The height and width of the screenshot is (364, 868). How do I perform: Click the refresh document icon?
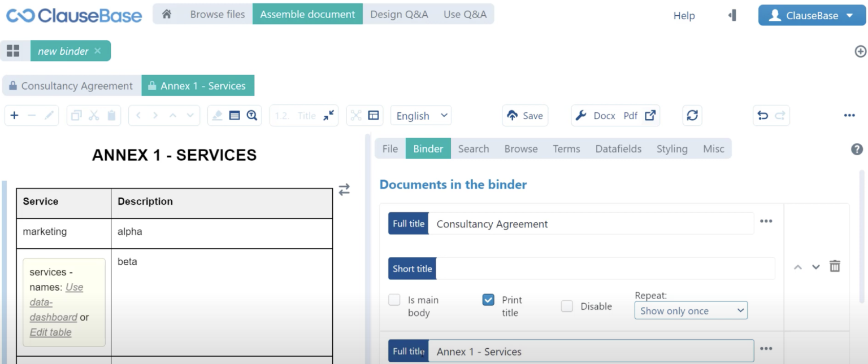click(692, 116)
